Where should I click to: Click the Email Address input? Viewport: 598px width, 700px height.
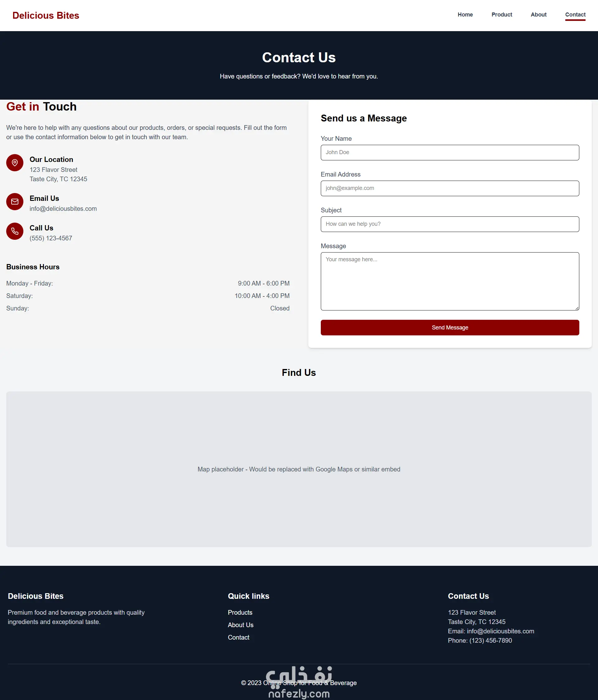pyautogui.click(x=449, y=188)
